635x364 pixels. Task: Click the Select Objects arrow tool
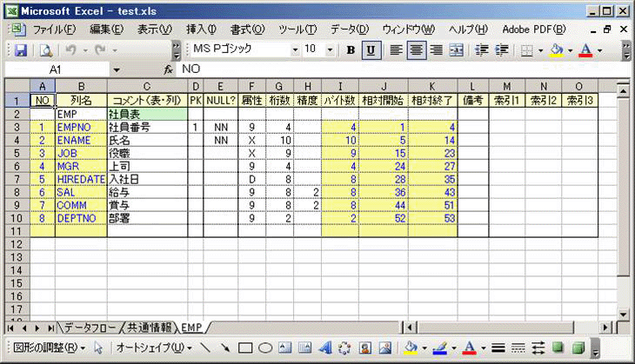[x=98, y=348]
